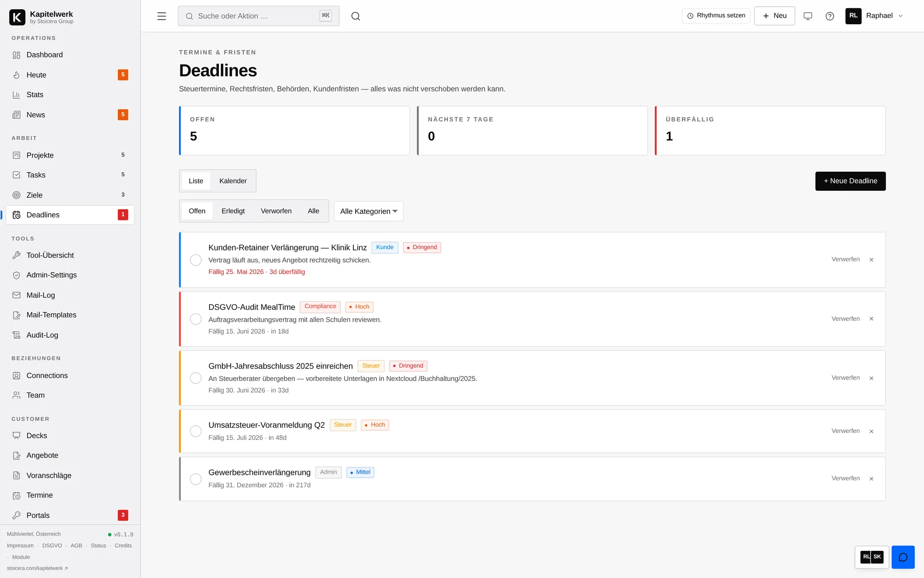This screenshot has height=578, width=924.
Task: Click Verwerfen on Gewerbescheinverlängerung
Action: point(845,478)
